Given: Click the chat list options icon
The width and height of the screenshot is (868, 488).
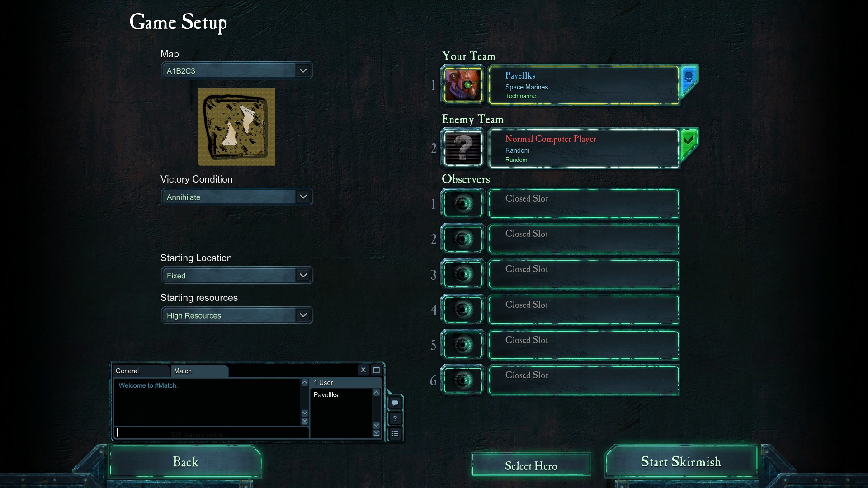Looking at the screenshot, I should (395, 434).
